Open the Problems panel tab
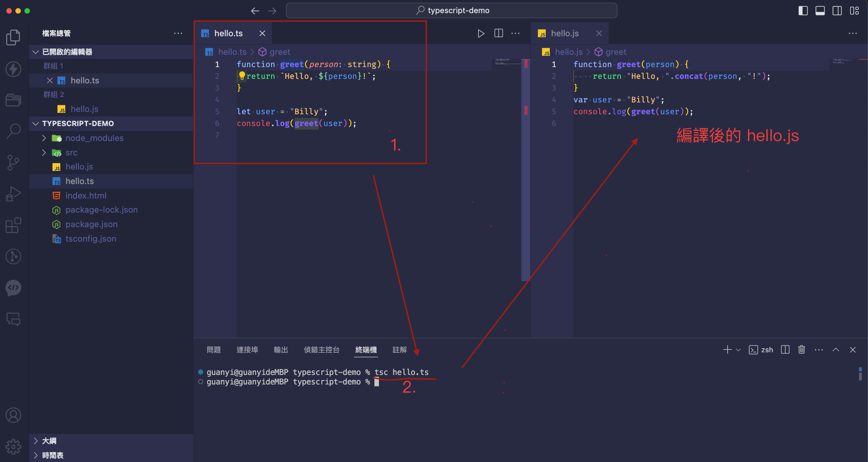Screen dimensions: 868x462 pyautogui.click(x=213, y=350)
